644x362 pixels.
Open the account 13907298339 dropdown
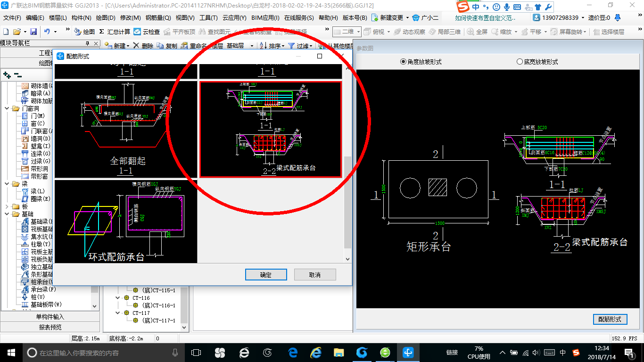click(582, 17)
